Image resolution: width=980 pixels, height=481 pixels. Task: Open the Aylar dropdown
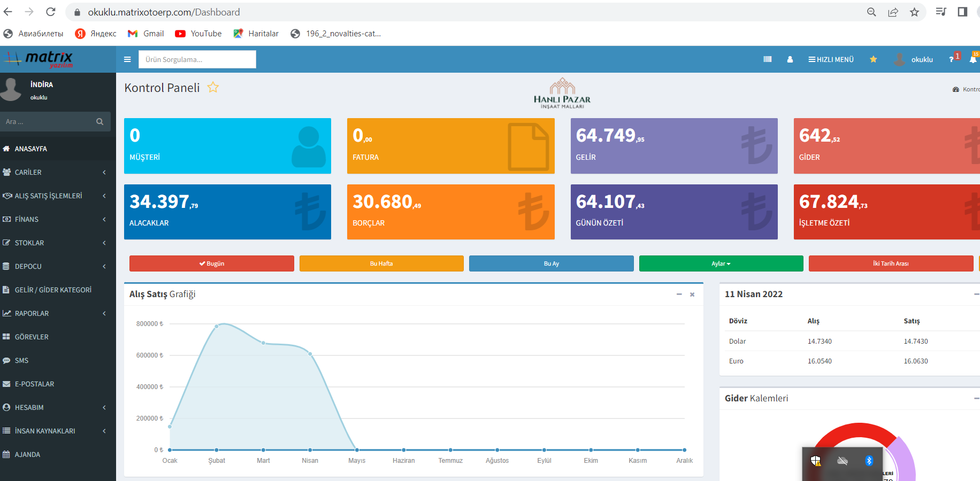pos(721,263)
